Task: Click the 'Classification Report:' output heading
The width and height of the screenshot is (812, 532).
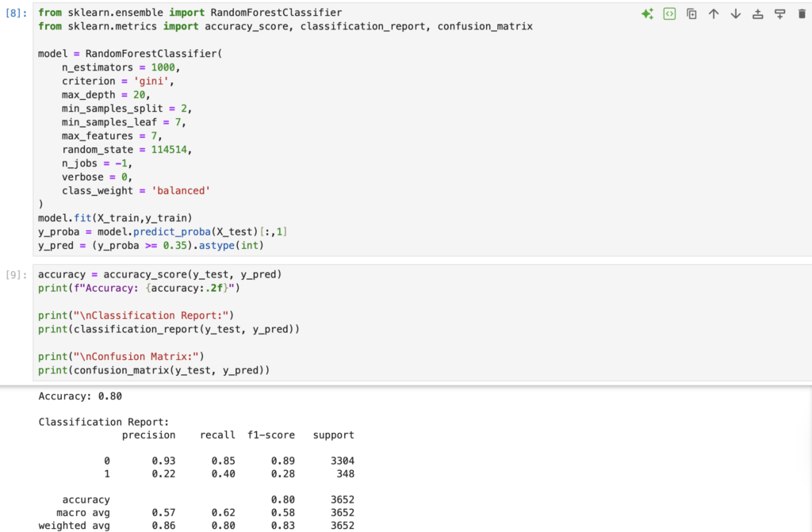Action: click(104, 423)
